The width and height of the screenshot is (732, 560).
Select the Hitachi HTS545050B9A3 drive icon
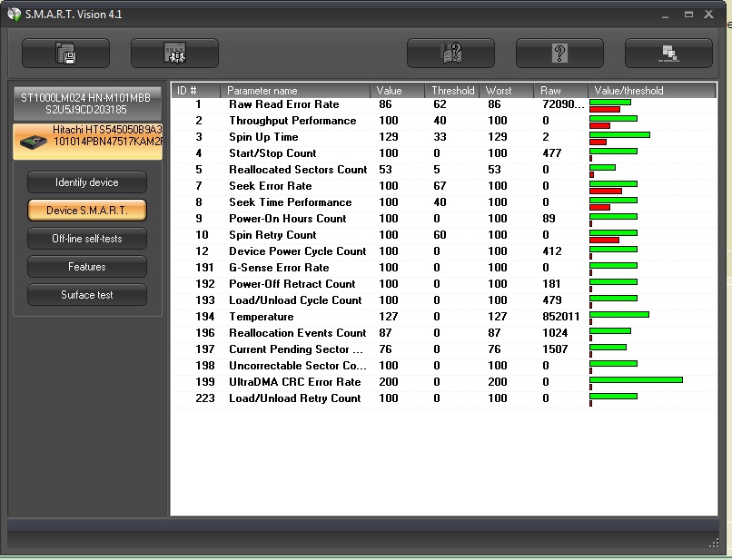(x=33, y=142)
